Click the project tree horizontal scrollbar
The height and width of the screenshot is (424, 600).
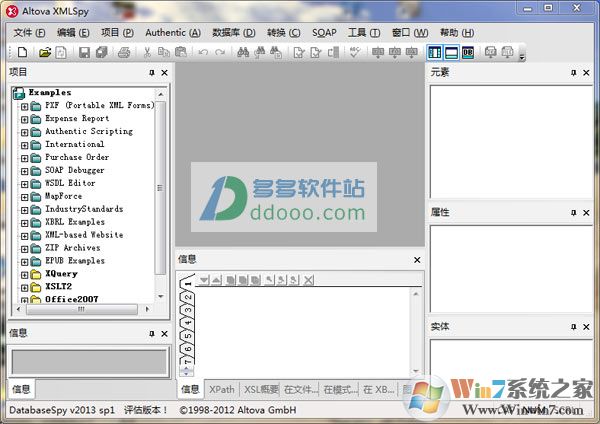81,309
